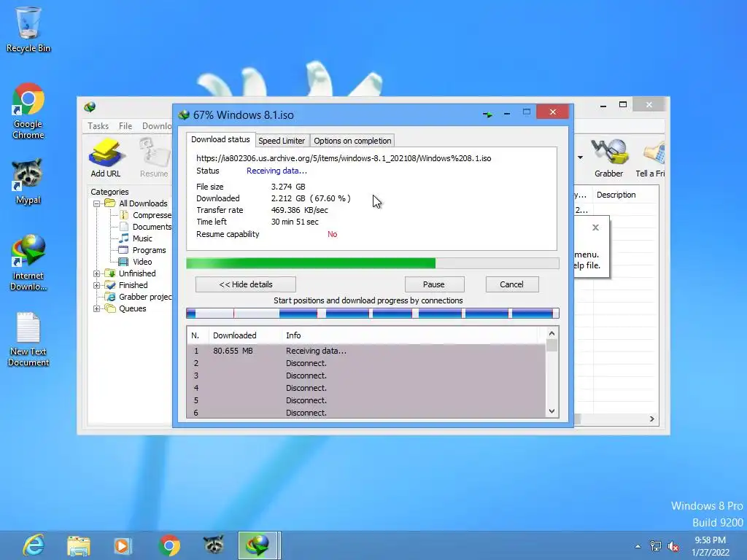Viewport: 747px width, 560px height.
Task: Click the connections progress segment bar
Action: 372,313
